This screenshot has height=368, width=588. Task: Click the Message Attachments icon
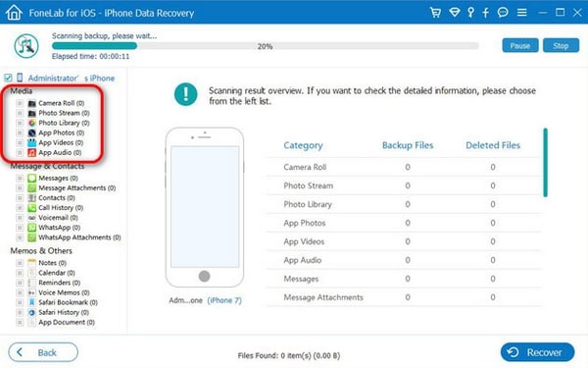pos(32,187)
